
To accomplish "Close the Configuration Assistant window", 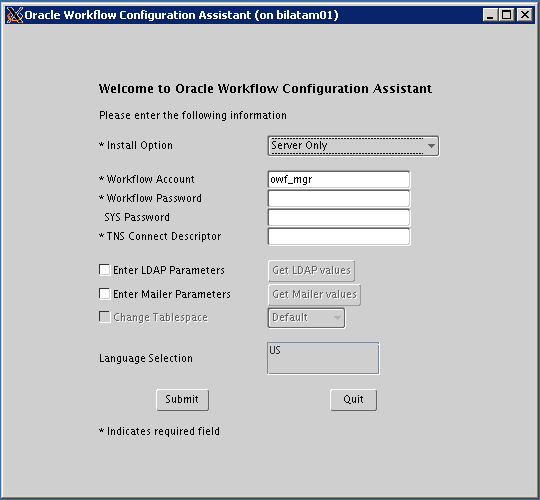I will click(525, 15).
